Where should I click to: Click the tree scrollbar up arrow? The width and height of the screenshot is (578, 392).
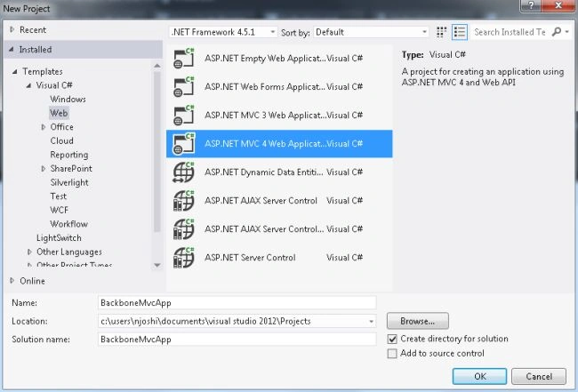157,66
